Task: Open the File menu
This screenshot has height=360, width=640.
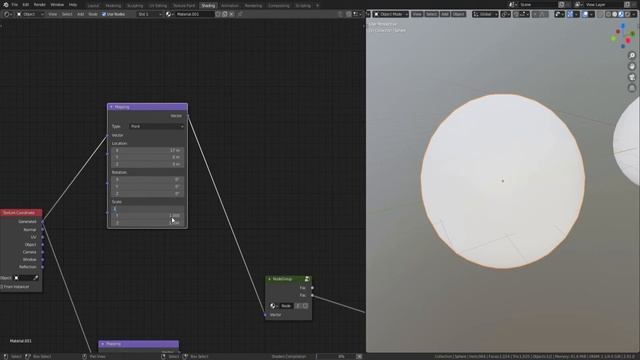Action: (14, 4)
